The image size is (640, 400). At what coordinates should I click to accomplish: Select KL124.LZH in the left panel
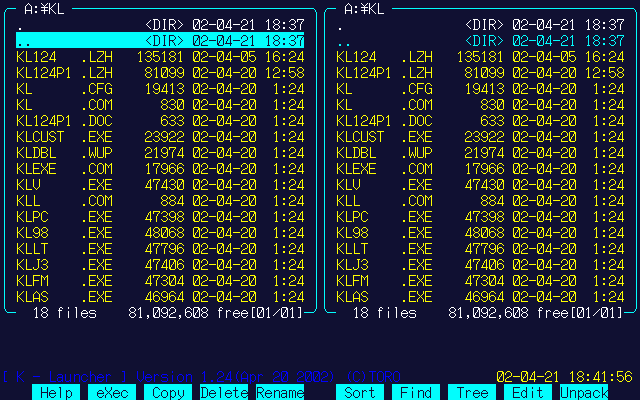pyautogui.click(x=160, y=57)
